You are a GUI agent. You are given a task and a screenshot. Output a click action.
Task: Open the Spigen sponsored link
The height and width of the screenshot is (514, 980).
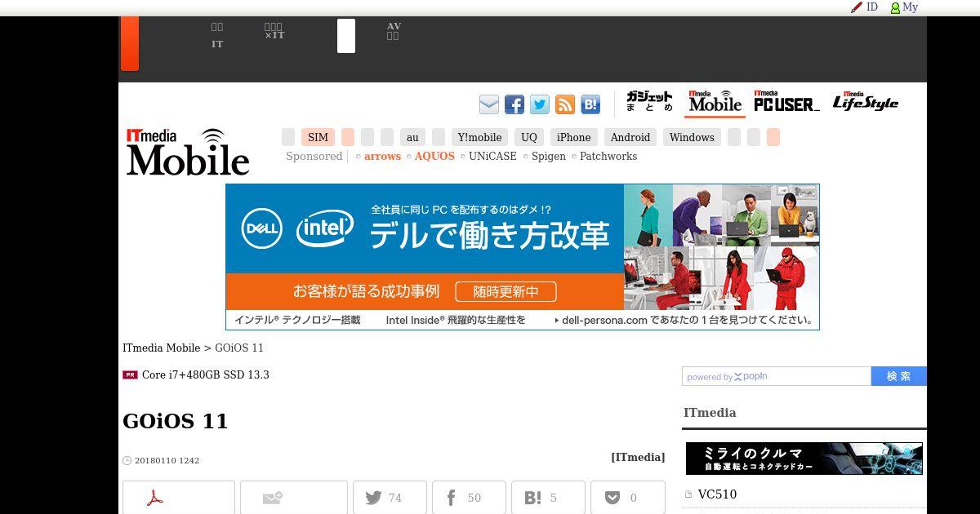[x=549, y=157]
